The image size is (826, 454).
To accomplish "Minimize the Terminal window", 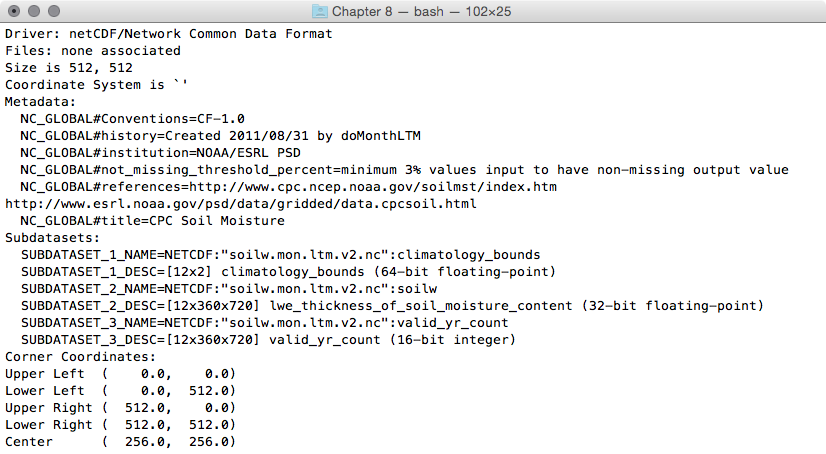I will 34,11.
